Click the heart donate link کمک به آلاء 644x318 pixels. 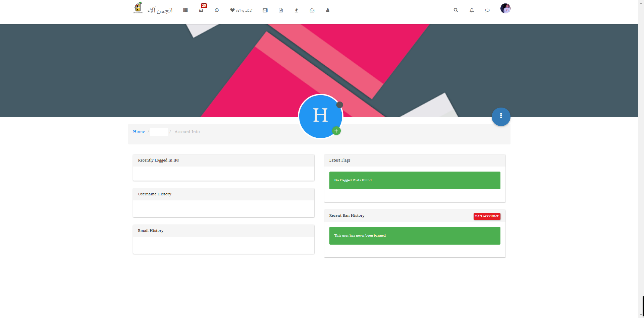(x=241, y=10)
